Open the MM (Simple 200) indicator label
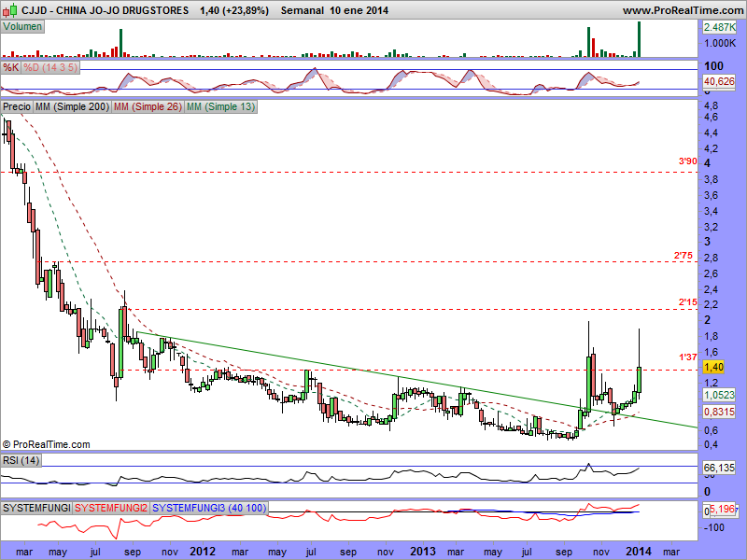 pyautogui.click(x=72, y=106)
